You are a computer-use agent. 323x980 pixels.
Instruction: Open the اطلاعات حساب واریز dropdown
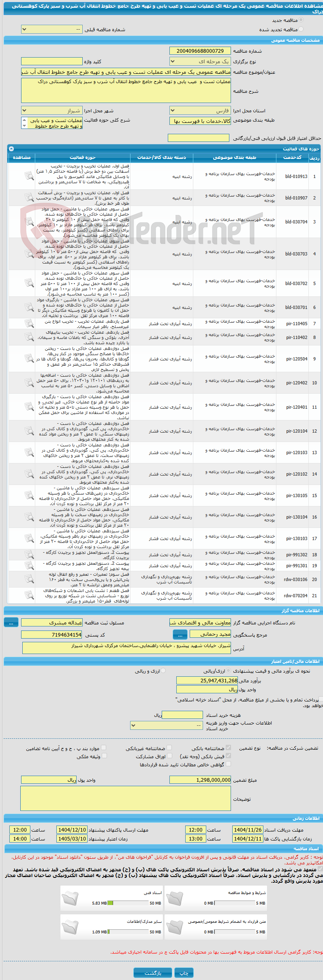click(x=167, y=725)
